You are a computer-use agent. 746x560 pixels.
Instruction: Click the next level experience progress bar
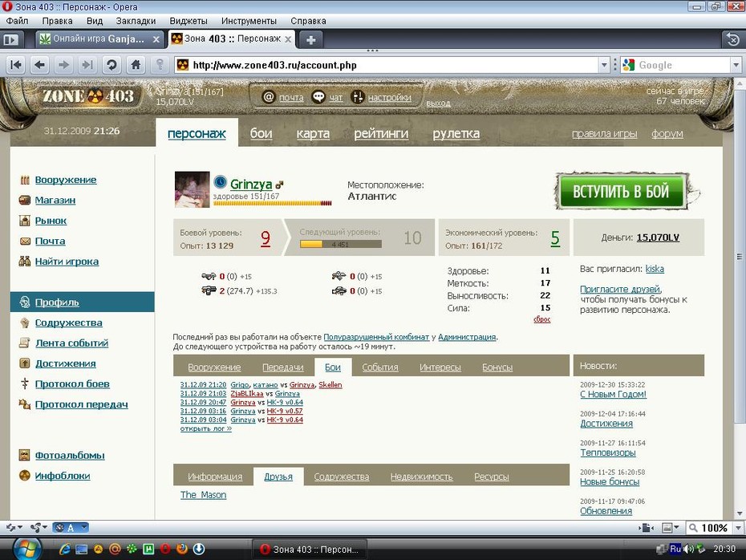pyautogui.click(x=341, y=244)
